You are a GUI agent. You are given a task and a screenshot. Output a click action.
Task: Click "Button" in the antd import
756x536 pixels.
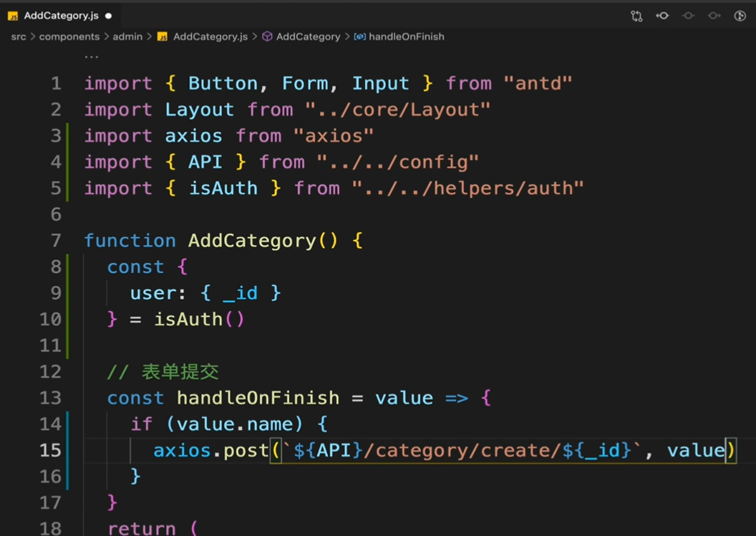click(x=223, y=83)
